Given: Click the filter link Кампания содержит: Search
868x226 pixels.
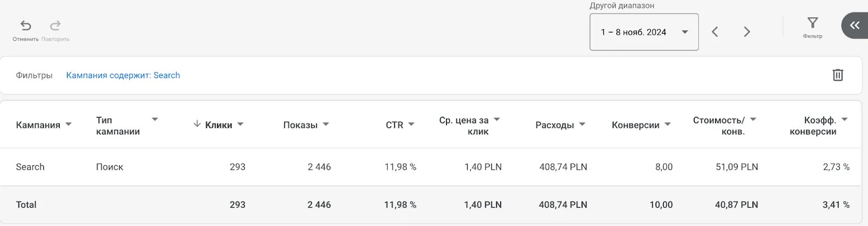Looking at the screenshot, I should coord(123,75).
